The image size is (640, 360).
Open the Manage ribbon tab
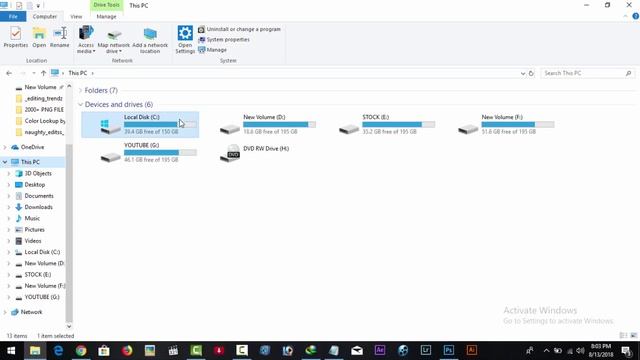click(106, 16)
